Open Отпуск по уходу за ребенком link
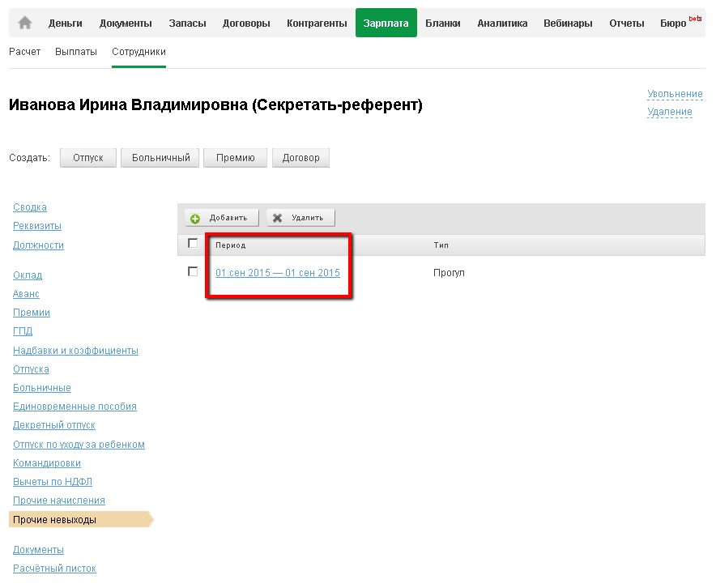Image resolution: width=716 pixels, height=588 pixels. (79, 445)
